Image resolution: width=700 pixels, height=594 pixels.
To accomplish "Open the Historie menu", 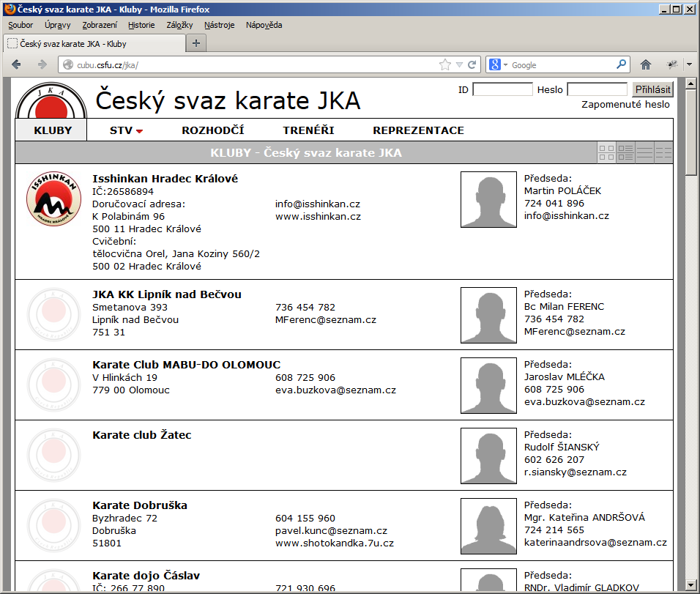I will tap(141, 25).
